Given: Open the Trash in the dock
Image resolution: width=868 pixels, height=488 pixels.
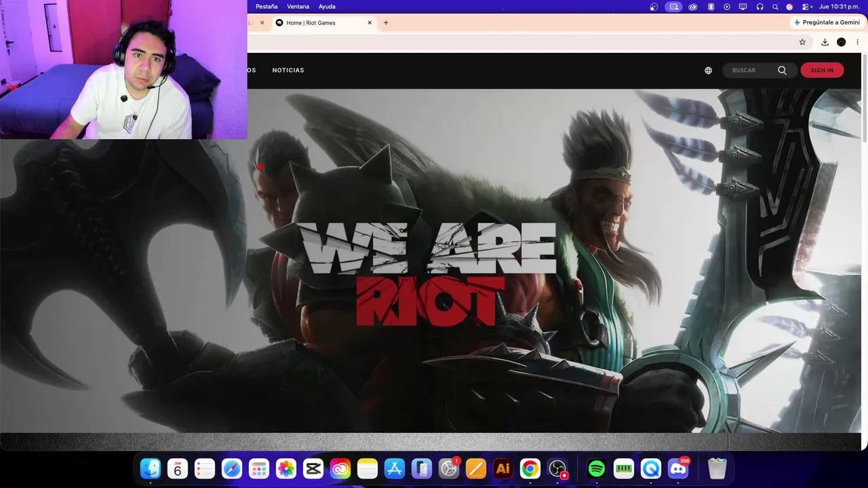Looking at the screenshot, I should point(717,468).
